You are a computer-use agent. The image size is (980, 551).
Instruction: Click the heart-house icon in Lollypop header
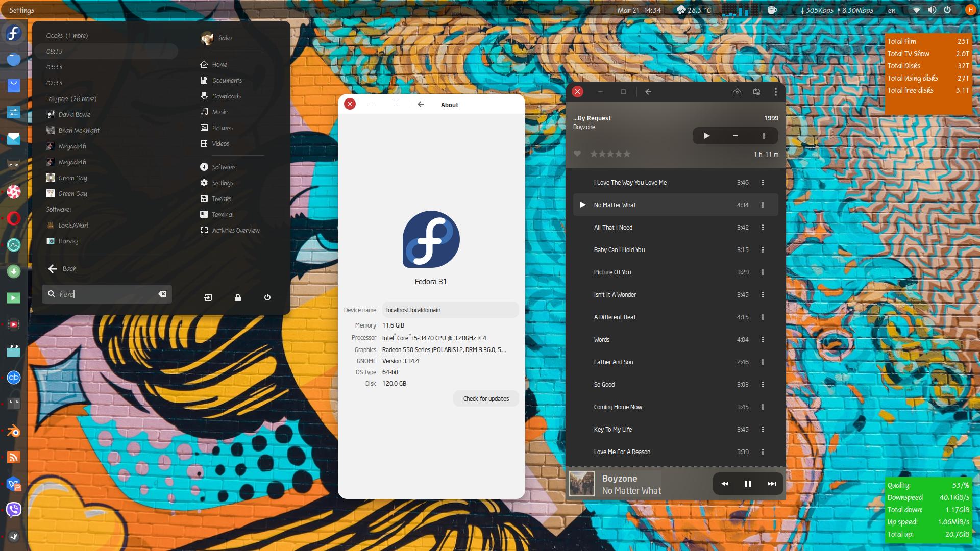737,92
